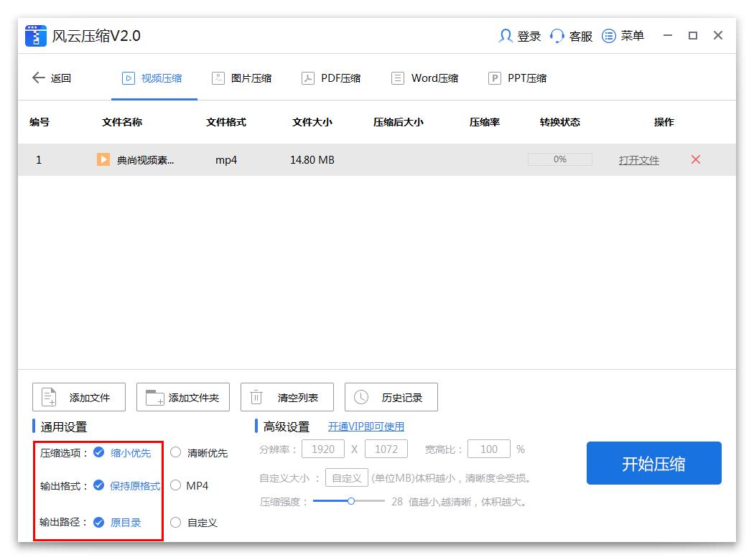Image resolution: width=754 pixels, height=560 pixels.
Task: Click the login (登录) icon
Action: [506, 36]
